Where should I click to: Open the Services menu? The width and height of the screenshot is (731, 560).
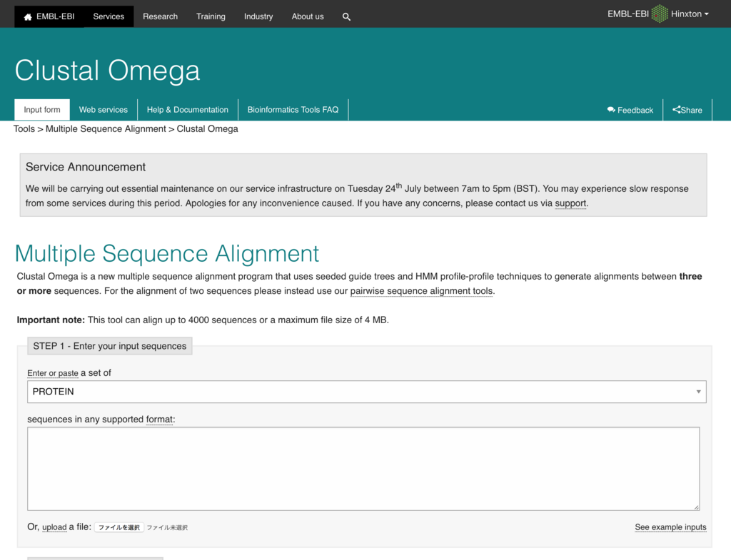point(109,16)
